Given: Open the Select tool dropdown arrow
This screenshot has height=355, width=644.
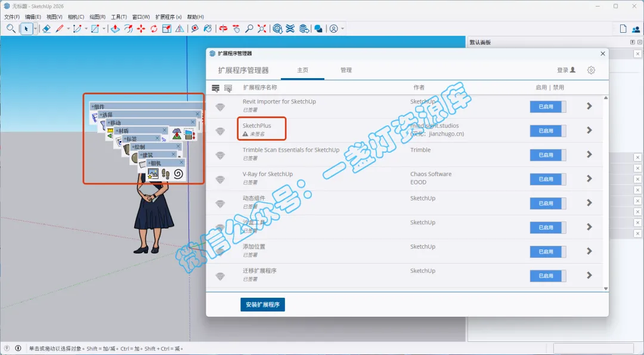Looking at the screenshot, I should [35, 29].
